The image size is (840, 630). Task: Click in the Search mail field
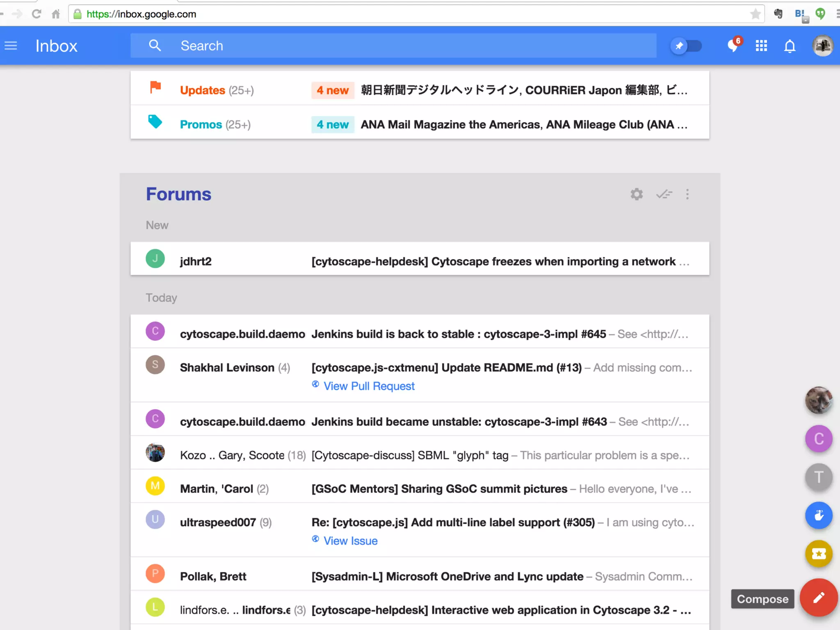click(x=394, y=46)
